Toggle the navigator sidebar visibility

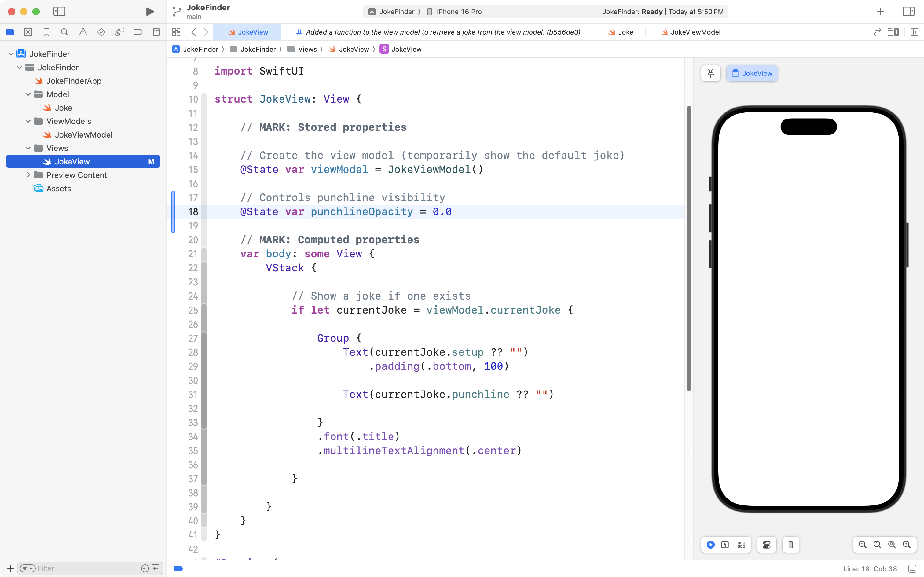click(x=59, y=11)
